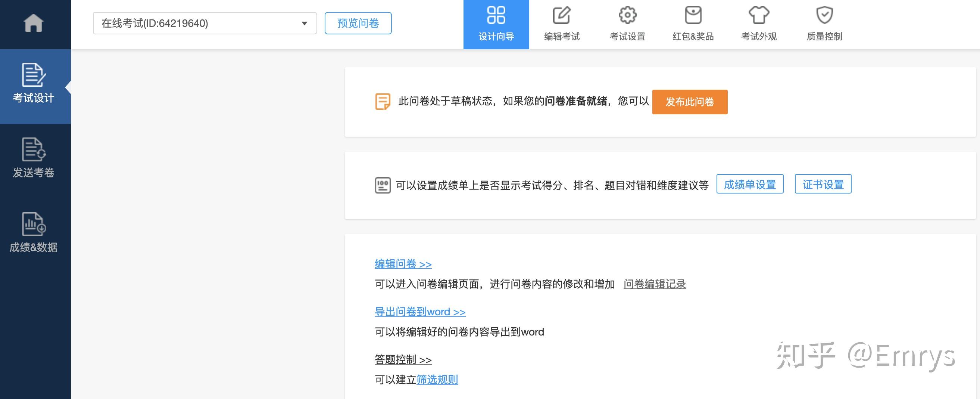The height and width of the screenshot is (399, 980).
Task: Open the 答题控制 >> link
Action: (403, 359)
